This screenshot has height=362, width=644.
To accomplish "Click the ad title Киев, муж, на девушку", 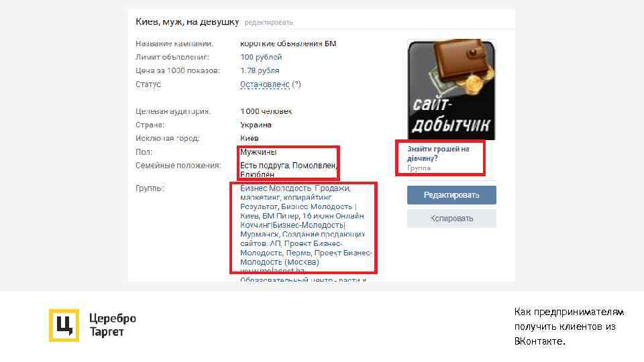I will pos(187,21).
